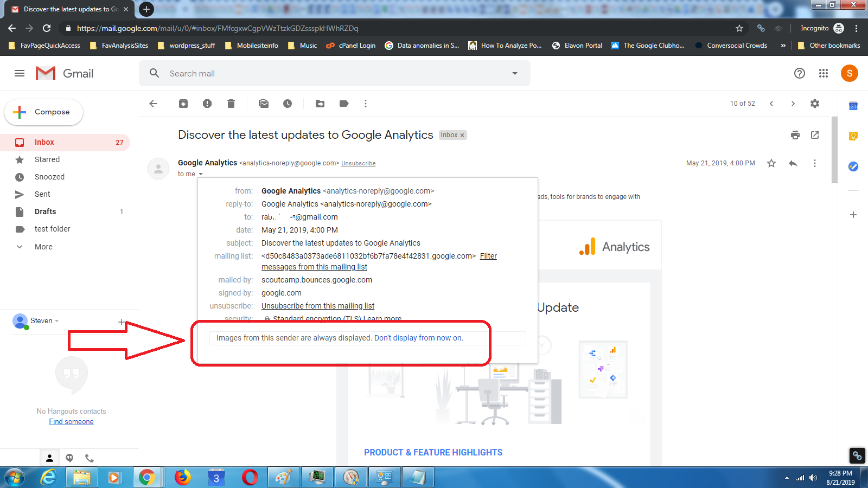Expand the More labels list
Viewport: 868px width, 488px height.
pyautogui.click(x=43, y=247)
